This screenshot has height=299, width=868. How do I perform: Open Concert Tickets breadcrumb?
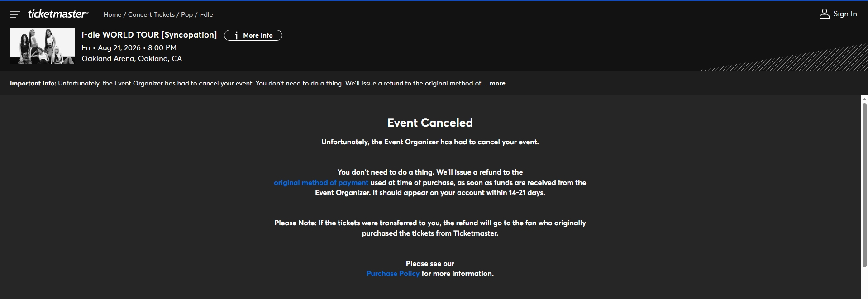pos(151,14)
